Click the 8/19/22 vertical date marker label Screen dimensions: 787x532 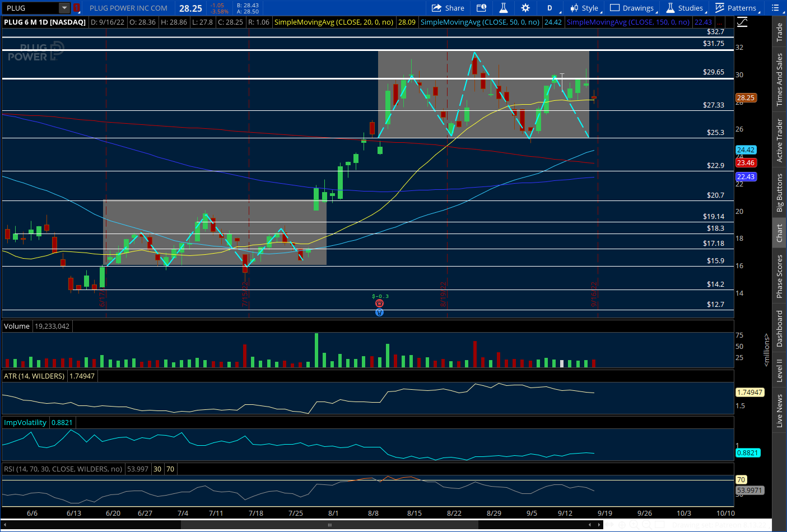443,295
